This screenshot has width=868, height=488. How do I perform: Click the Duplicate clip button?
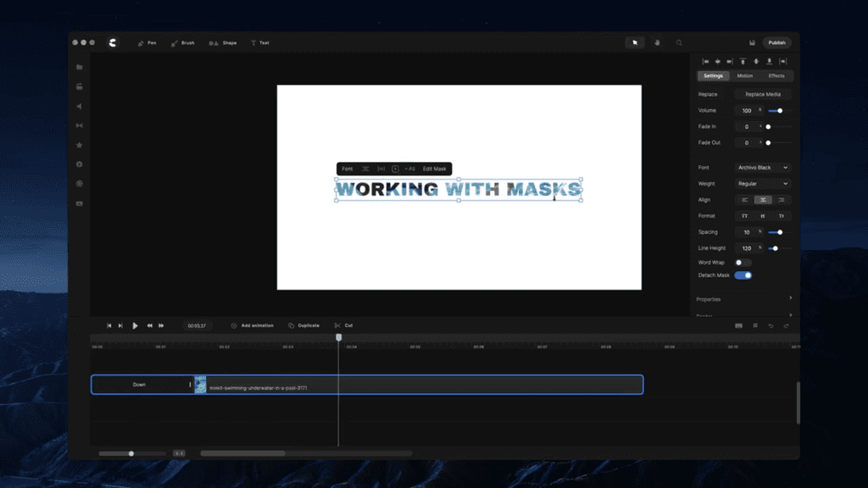[x=303, y=325]
